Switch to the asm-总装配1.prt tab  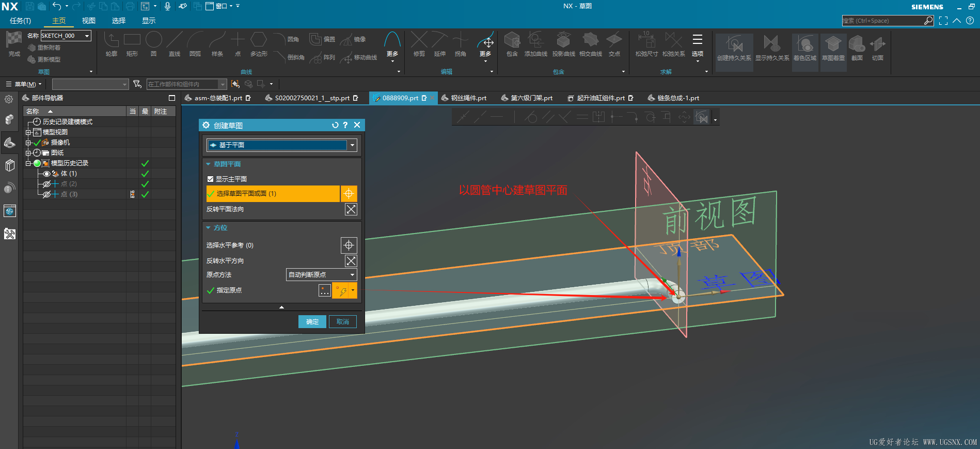218,98
